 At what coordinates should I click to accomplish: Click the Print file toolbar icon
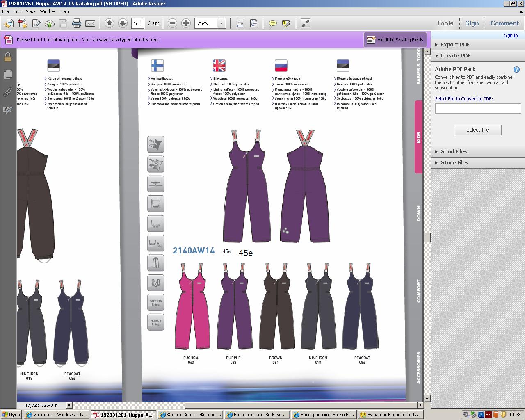coord(76,23)
